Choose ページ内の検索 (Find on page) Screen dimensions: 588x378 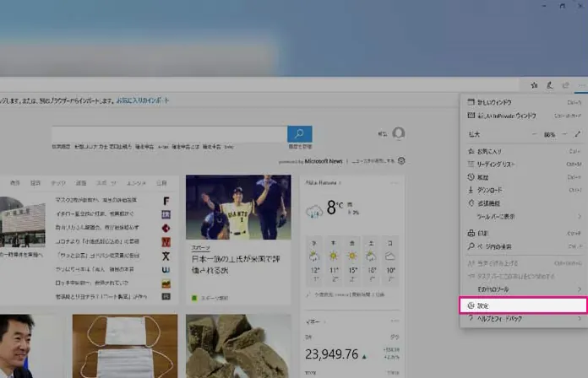click(524, 246)
